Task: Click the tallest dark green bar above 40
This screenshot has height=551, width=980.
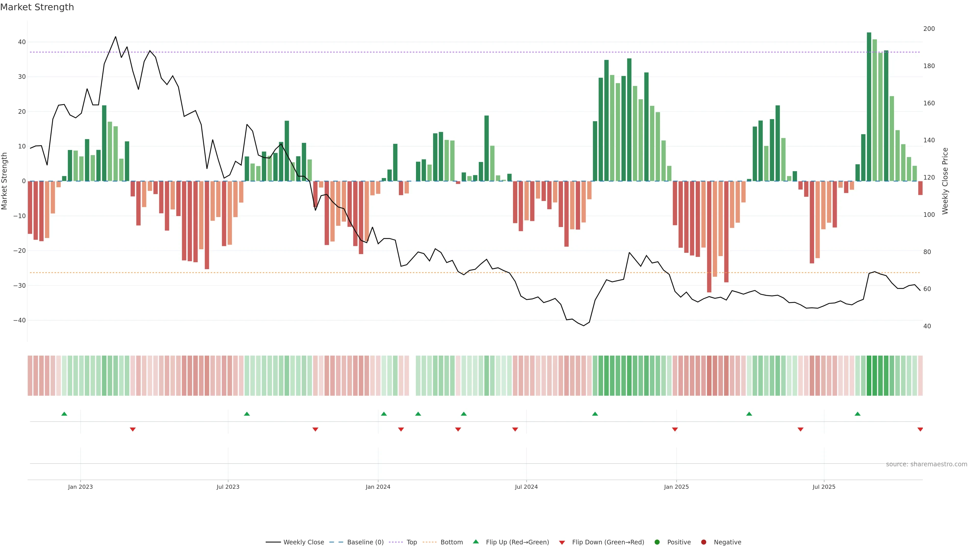Action: (x=869, y=106)
